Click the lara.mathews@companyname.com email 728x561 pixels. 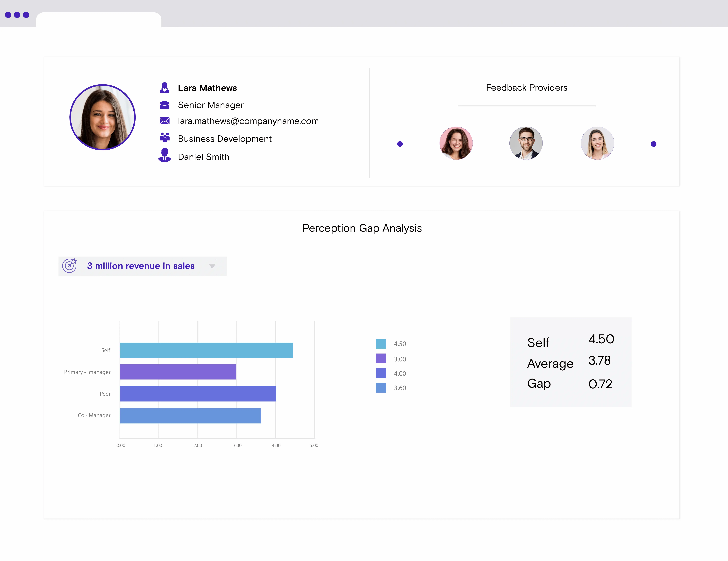coord(248,121)
